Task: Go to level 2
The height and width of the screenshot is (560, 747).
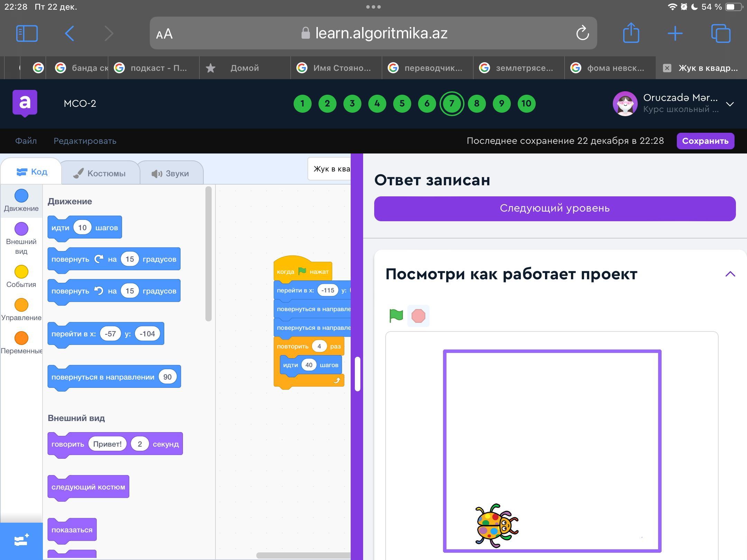Action: pyautogui.click(x=327, y=103)
